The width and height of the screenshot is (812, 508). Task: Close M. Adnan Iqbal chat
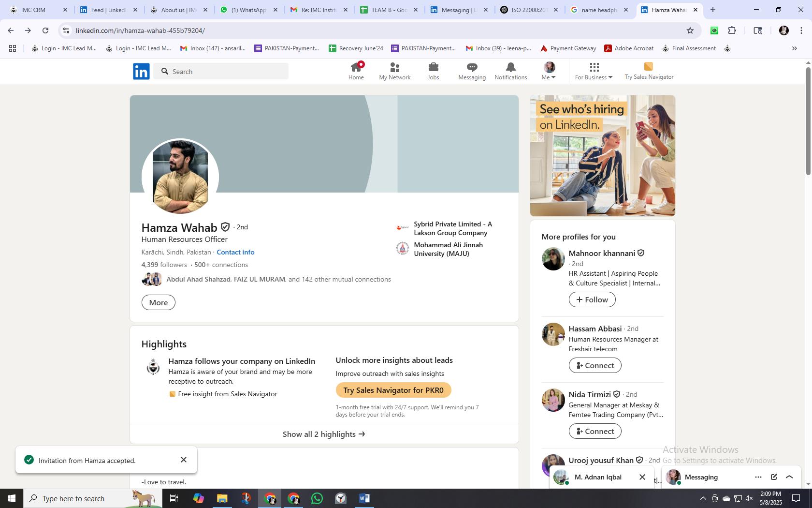(642, 477)
